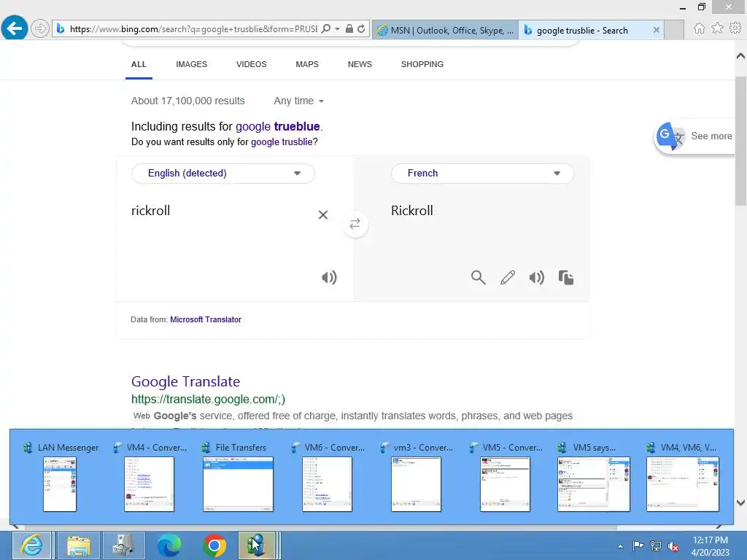Click the URL address bar field

click(193, 28)
